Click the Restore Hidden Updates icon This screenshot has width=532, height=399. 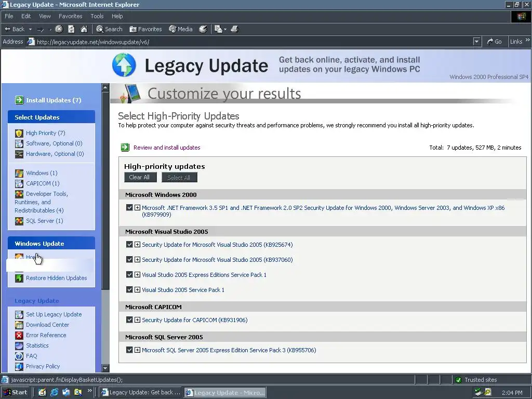coord(19,278)
